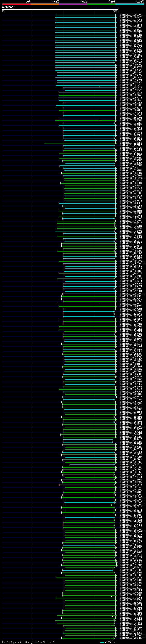Select the UniRef100_A9YZY9 label
Screen dimensions: 146x644
(x=131, y=65)
